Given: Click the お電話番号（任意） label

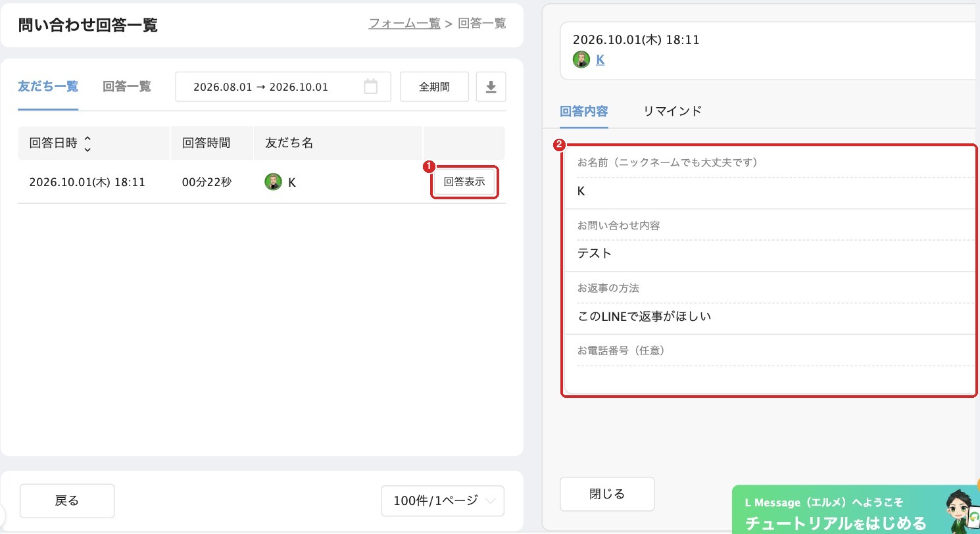Looking at the screenshot, I should click(624, 351).
